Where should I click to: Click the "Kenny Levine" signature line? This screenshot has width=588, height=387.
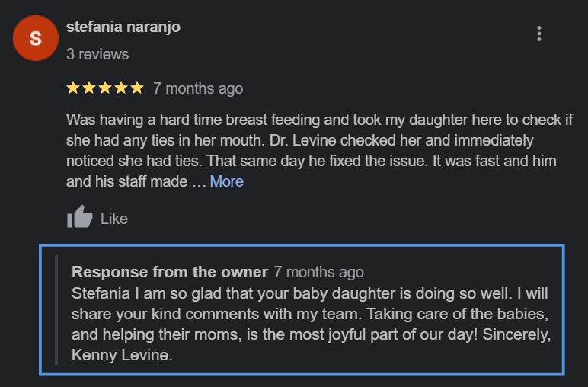(122, 355)
